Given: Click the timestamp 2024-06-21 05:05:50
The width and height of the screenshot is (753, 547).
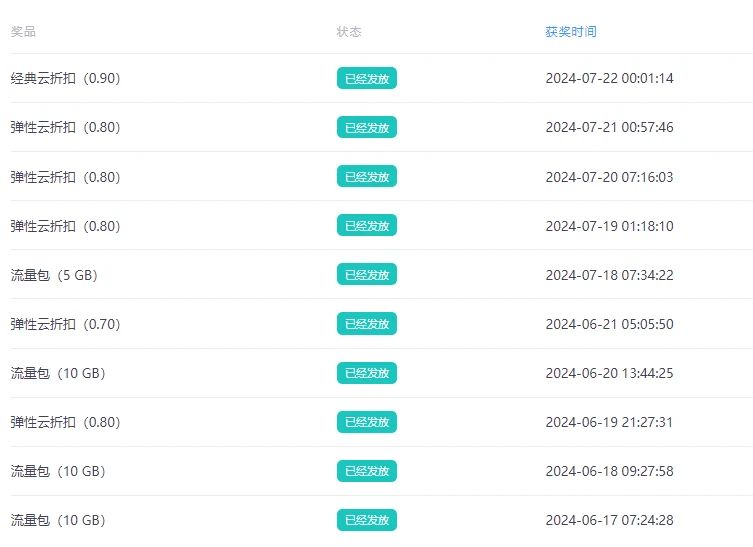Looking at the screenshot, I should tap(609, 324).
